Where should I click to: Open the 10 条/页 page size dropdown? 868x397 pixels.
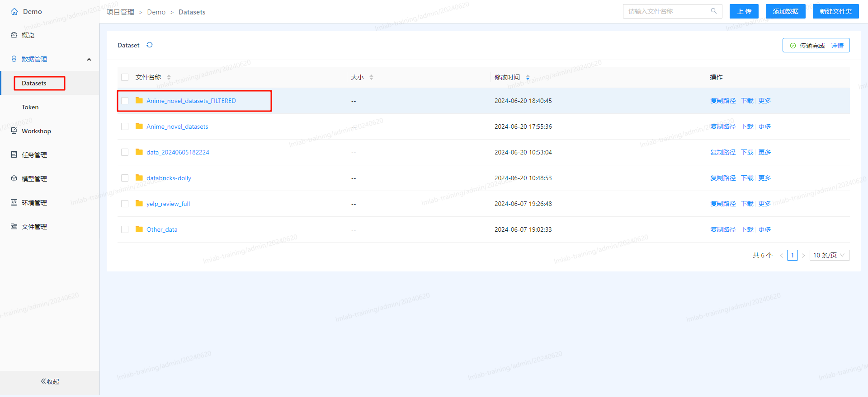click(829, 255)
